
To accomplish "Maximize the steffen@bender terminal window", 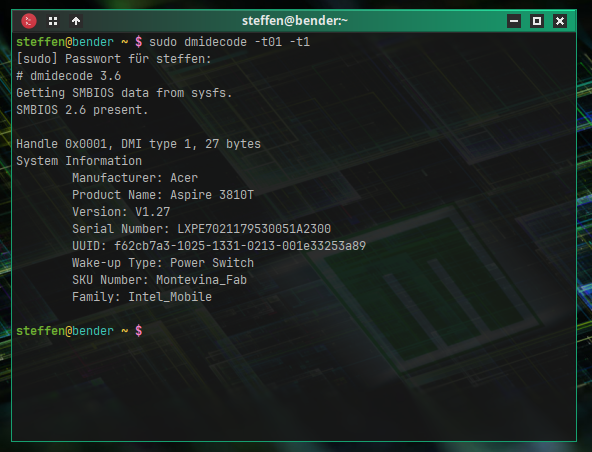I will (x=537, y=21).
